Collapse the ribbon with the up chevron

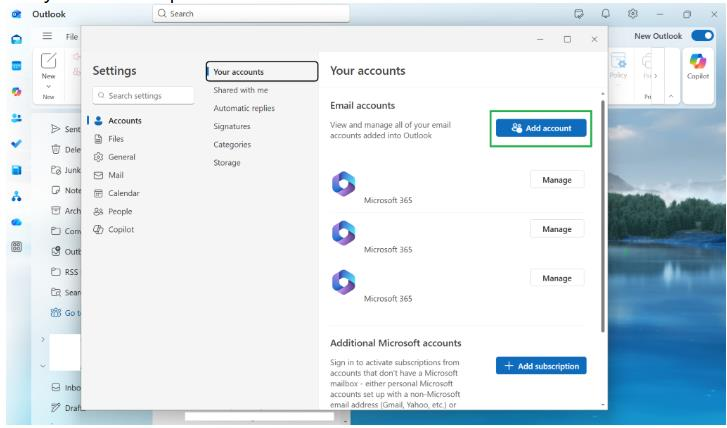(x=671, y=96)
